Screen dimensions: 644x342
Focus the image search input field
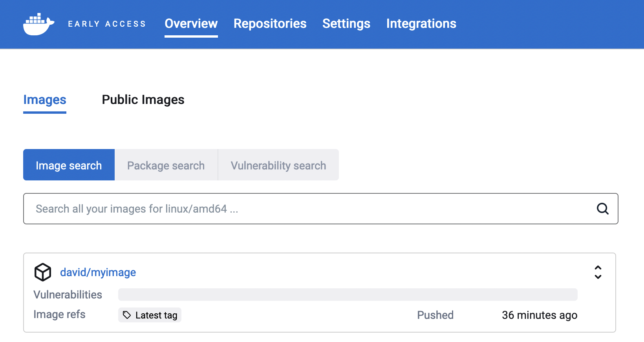tap(320, 209)
